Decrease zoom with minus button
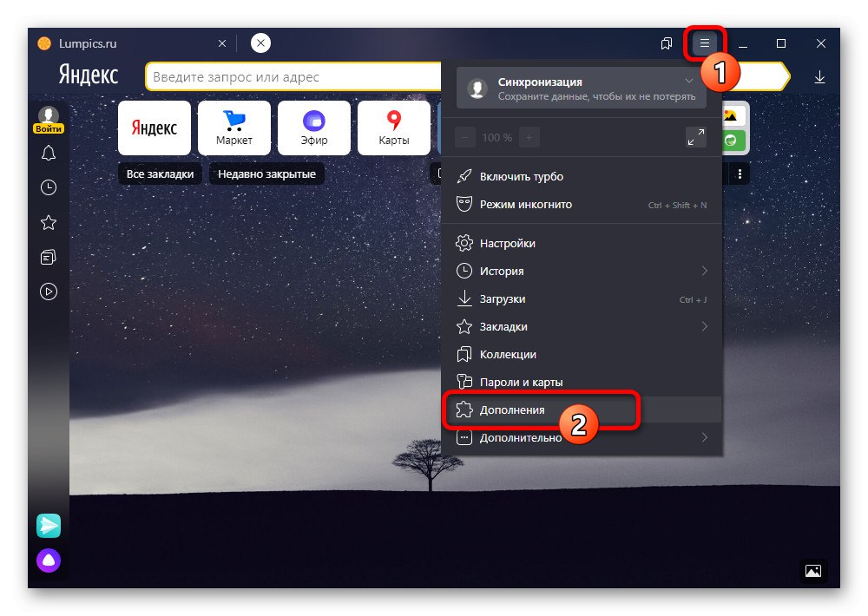Image resolution: width=868 pixels, height=616 pixels. [x=465, y=137]
